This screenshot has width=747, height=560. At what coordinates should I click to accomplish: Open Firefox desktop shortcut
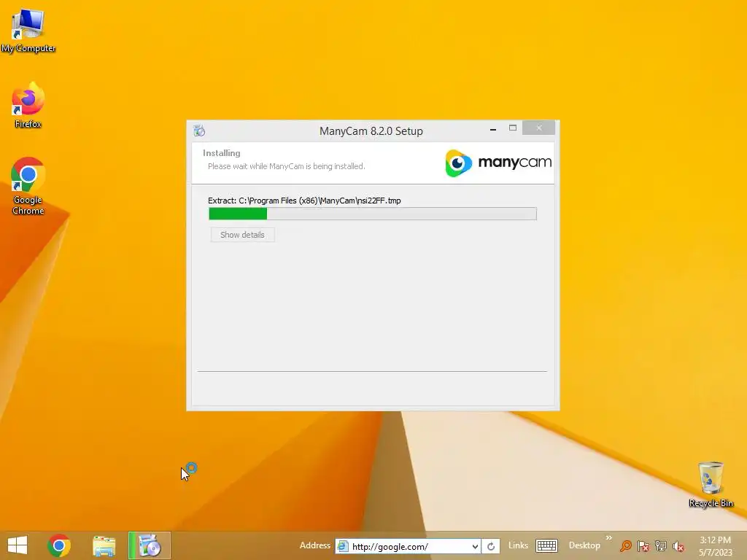[x=28, y=105]
